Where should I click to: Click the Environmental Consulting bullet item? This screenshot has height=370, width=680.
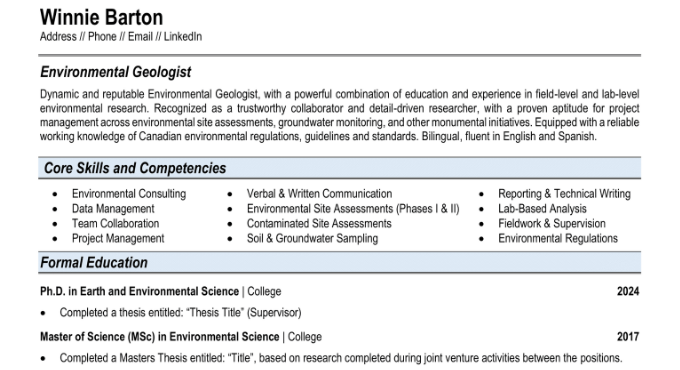pyautogui.click(x=129, y=194)
